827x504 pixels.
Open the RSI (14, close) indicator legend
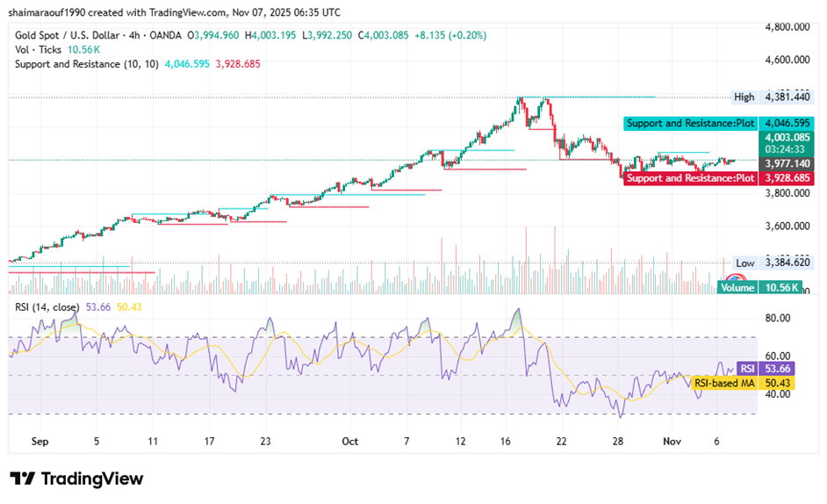(45, 306)
